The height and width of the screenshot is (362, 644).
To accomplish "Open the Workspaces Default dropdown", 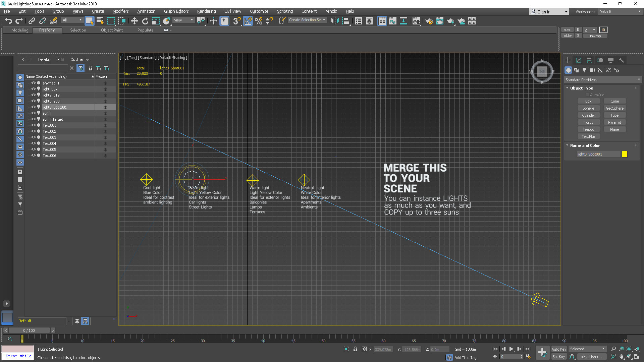I will point(620,12).
